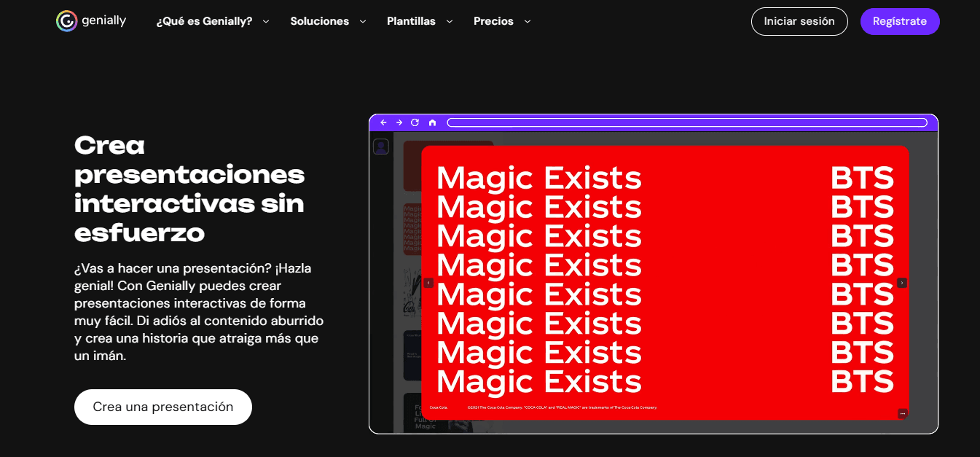The height and width of the screenshot is (457, 980).
Task: Click the Genially logo icon
Action: [x=66, y=21]
